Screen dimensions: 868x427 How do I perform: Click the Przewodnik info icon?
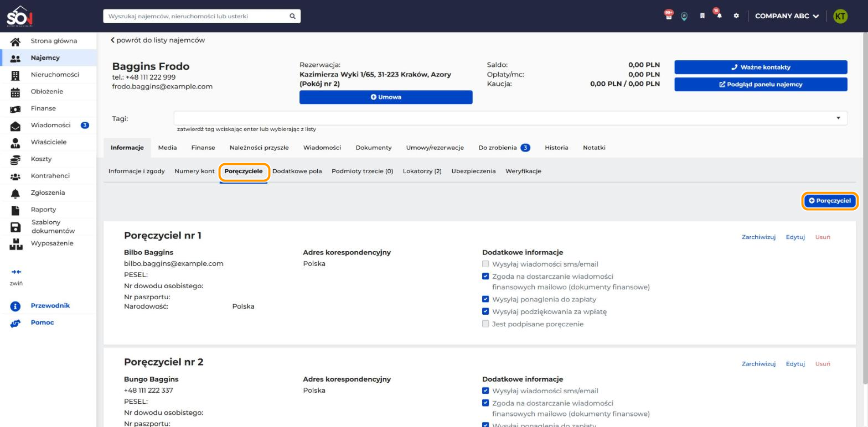[15, 306]
